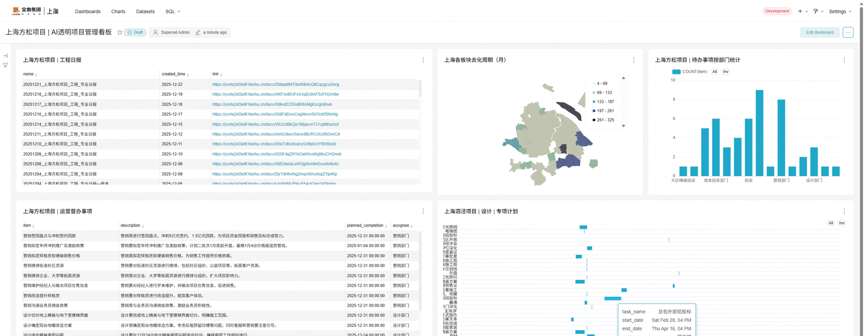Open the 工程日报 chart's three-dot menu
Image resolution: width=868 pixels, height=336 pixels.
[423, 60]
